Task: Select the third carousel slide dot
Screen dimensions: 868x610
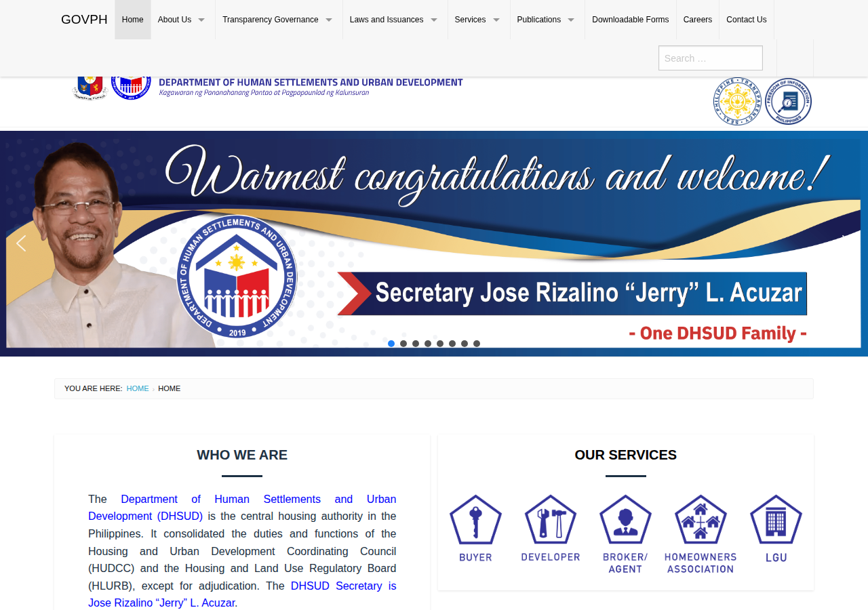Action: click(x=416, y=344)
